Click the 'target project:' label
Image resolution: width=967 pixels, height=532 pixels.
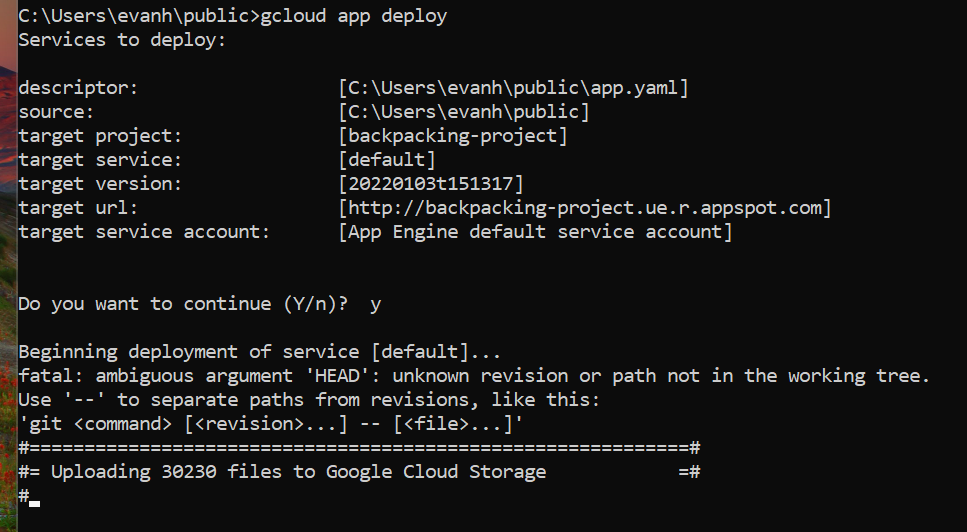tap(101, 136)
